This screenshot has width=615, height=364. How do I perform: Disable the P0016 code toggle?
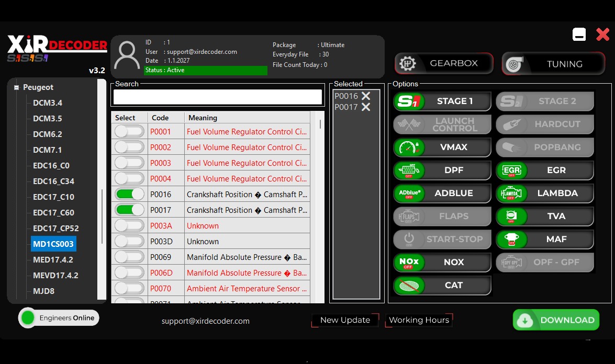click(129, 194)
